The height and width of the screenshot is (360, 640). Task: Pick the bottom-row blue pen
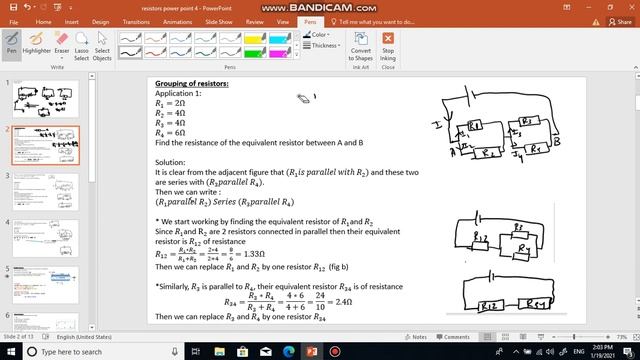180,52
